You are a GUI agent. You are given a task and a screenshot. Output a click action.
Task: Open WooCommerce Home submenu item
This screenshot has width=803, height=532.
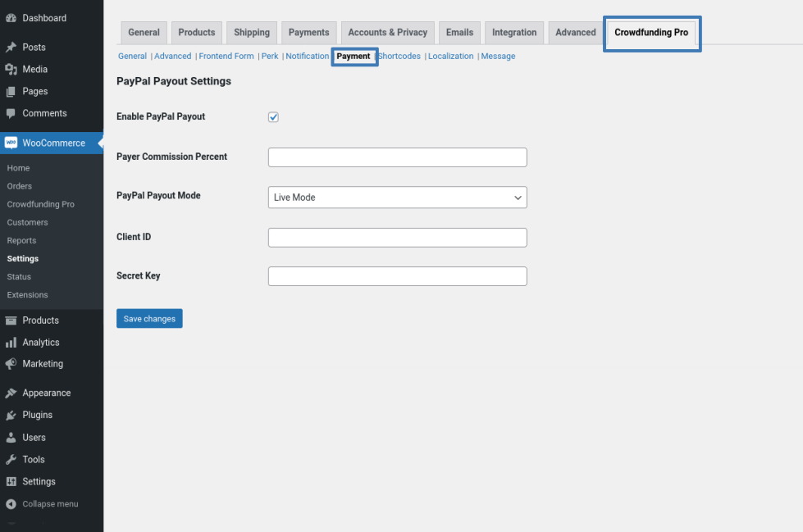click(x=18, y=168)
